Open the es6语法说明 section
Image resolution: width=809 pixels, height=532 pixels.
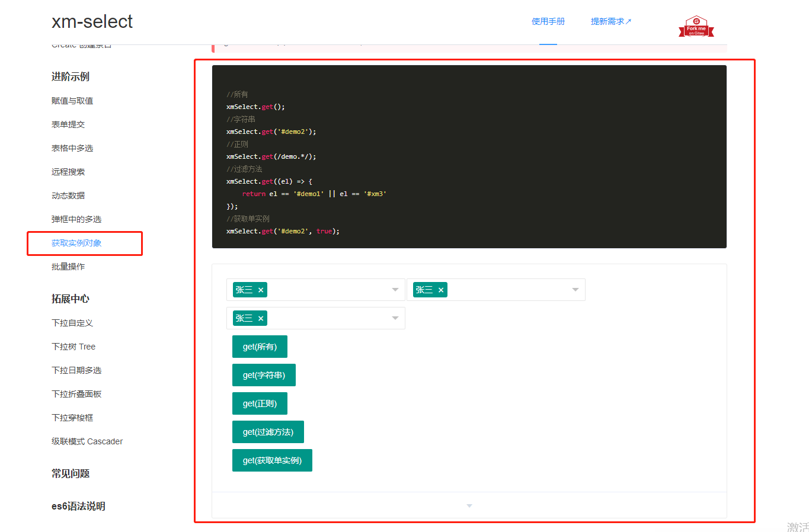pyautogui.click(x=78, y=506)
